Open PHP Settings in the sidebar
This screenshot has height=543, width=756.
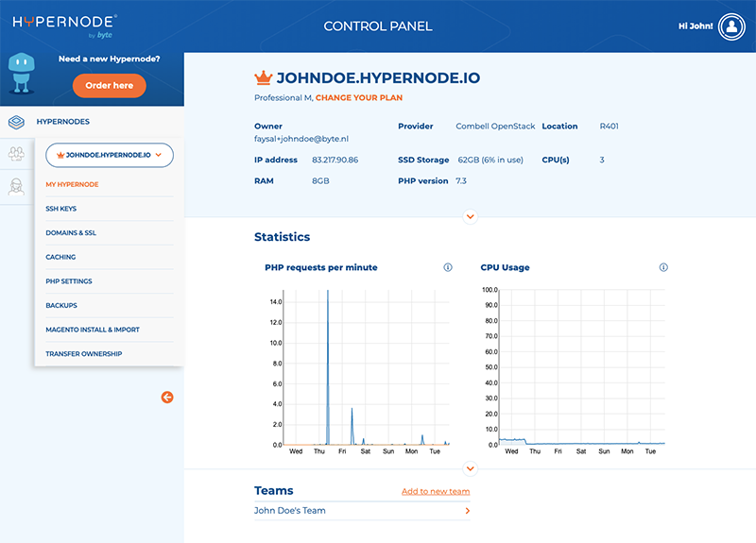69,281
